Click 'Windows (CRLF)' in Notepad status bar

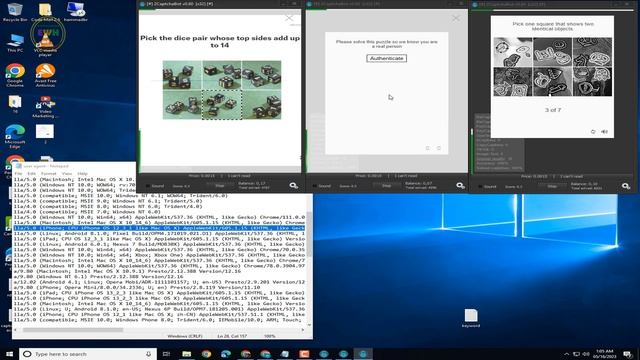pyautogui.click(x=184, y=336)
